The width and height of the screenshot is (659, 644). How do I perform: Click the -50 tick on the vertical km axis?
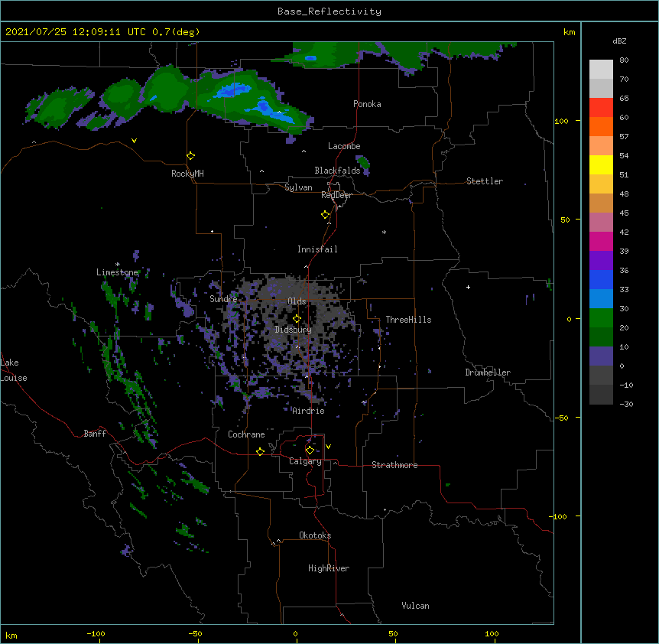[561, 418]
